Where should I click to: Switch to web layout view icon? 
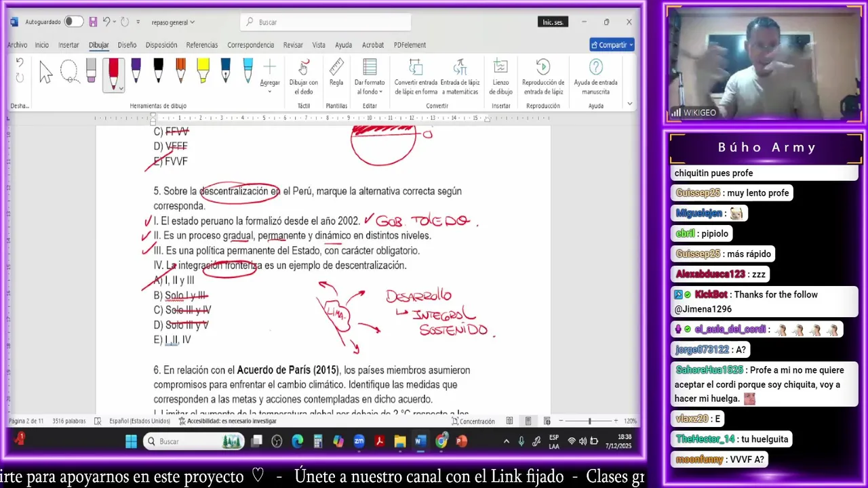coord(547,421)
